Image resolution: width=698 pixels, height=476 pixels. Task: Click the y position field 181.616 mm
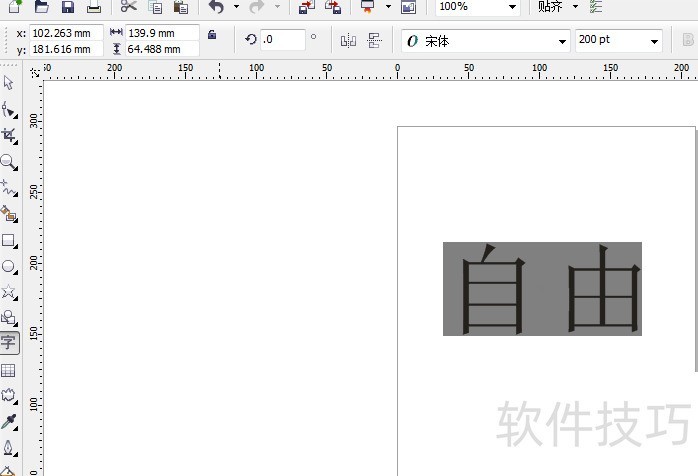pos(66,49)
